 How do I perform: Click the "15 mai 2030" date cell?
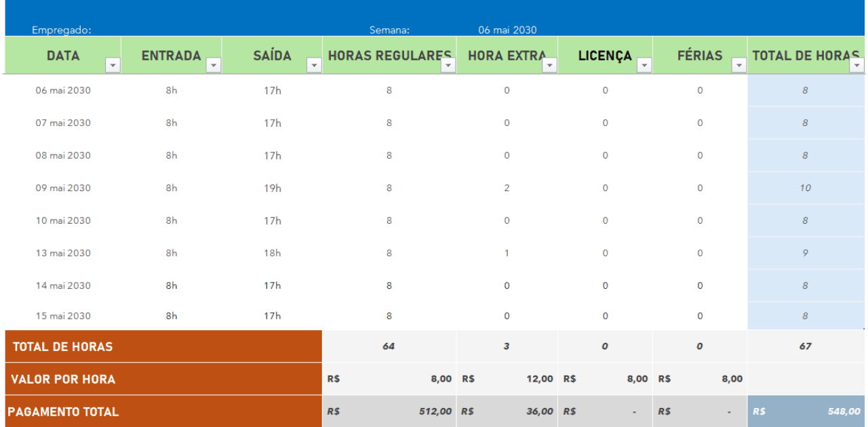pos(63,316)
